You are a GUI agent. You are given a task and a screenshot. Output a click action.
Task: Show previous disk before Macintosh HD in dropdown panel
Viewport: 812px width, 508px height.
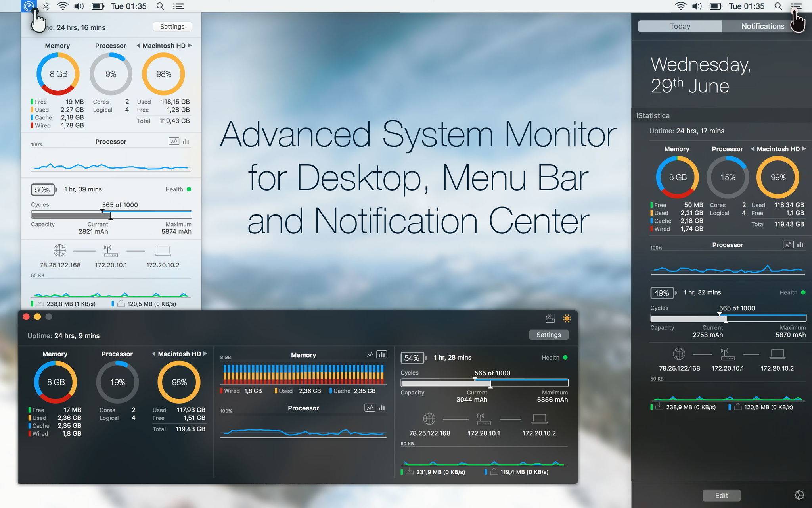click(138, 46)
